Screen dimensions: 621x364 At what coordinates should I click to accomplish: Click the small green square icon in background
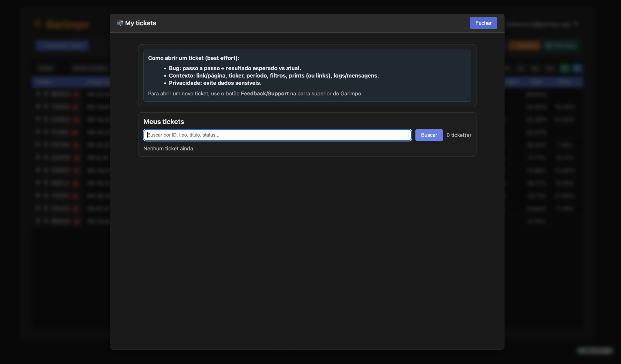564,68
